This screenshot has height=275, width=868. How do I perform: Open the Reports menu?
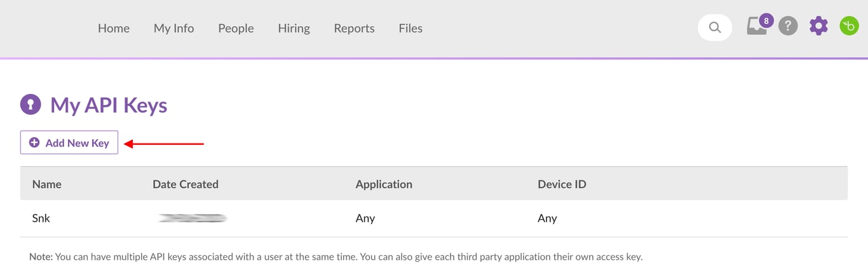pyautogui.click(x=354, y=29)
